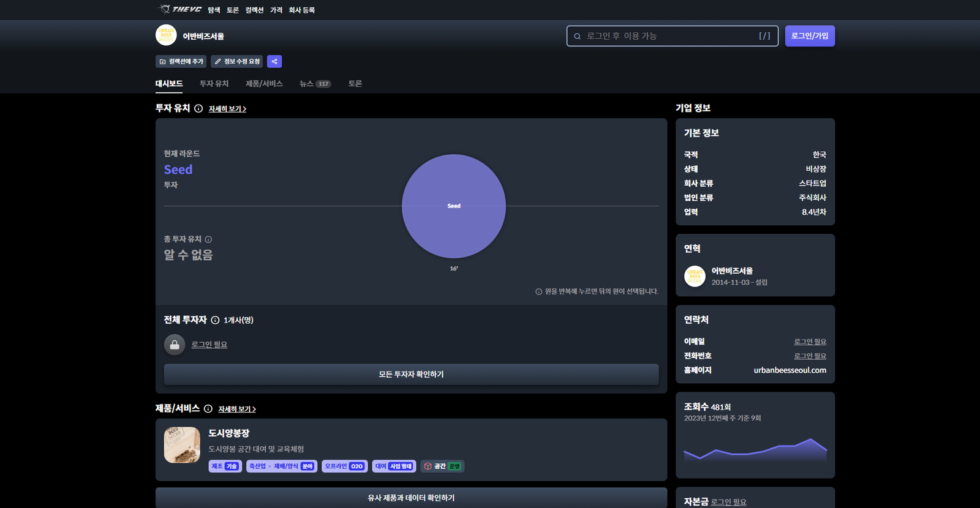Image resolution: width=980 pixels, height=508 pixels.
Task: Open the 도시양봉장 product thumbnail
Action: pyautogui.click(x=182, y=445)
